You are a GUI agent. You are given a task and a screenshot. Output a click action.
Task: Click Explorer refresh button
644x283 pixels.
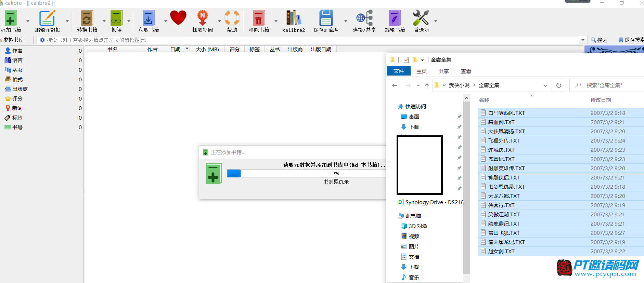pyautogui.click(x=559, y=85)
